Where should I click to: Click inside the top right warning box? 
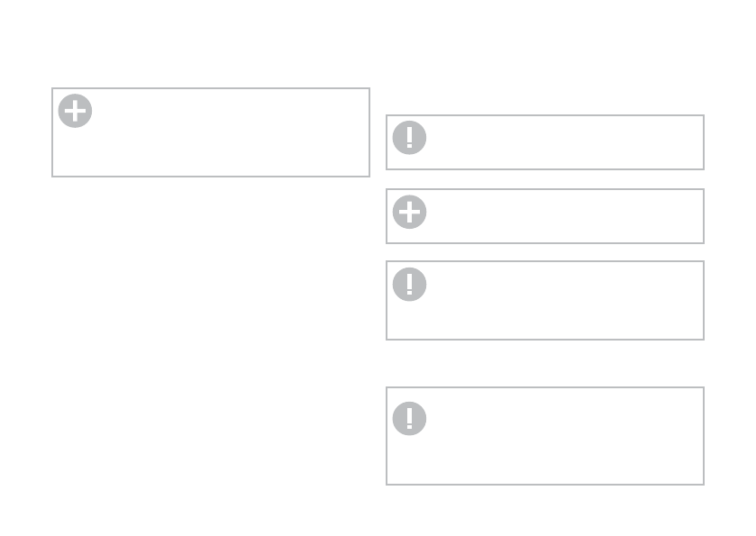(x=545, y=142)
